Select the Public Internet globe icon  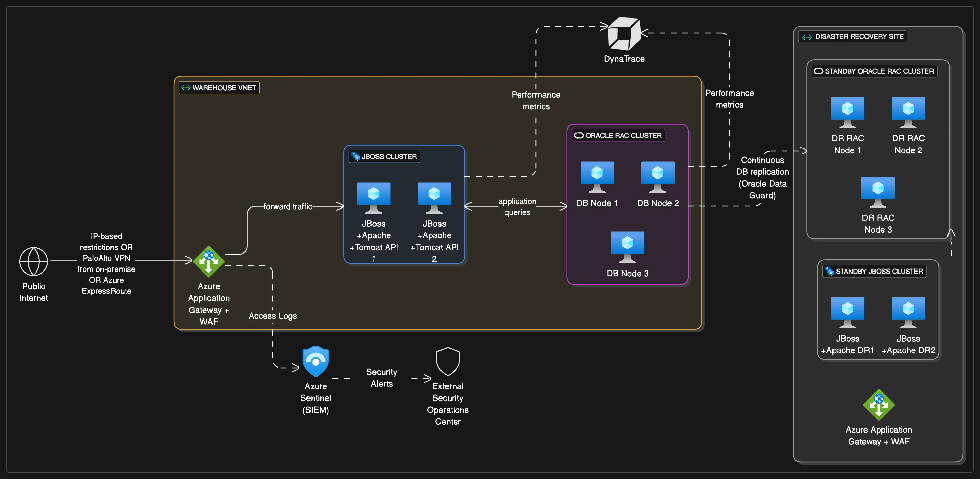33,261
